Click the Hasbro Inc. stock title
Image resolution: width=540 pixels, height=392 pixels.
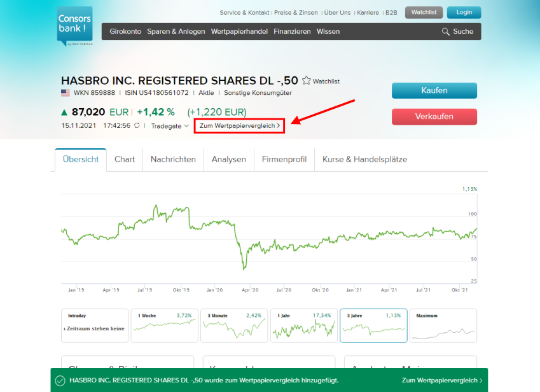click(x=179, y=81)
